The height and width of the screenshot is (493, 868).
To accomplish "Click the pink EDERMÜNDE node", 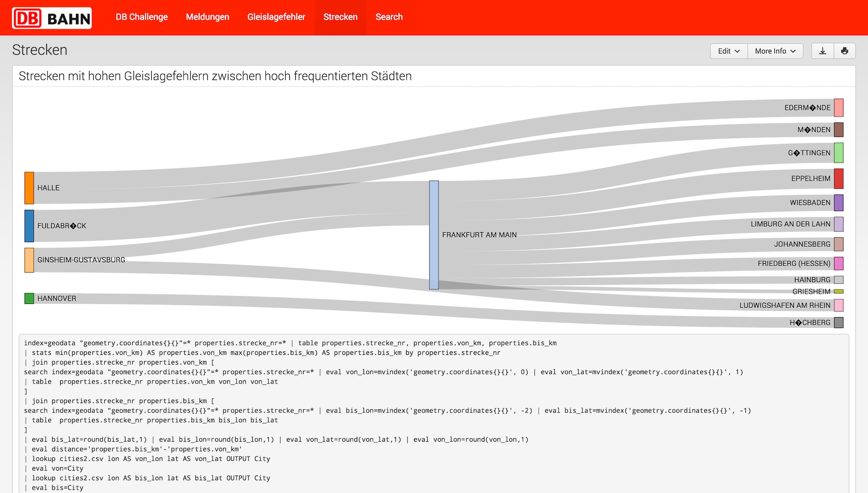I will click(x=839, y=108).
